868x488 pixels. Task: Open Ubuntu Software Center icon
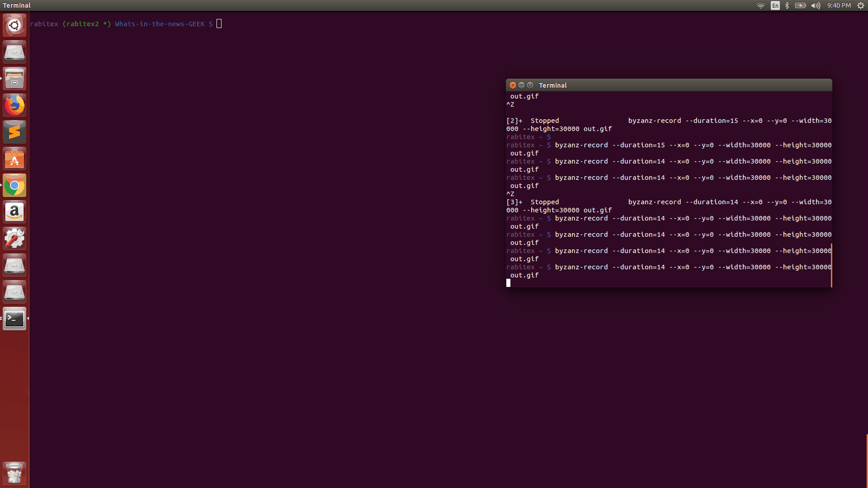pos(14,159)
